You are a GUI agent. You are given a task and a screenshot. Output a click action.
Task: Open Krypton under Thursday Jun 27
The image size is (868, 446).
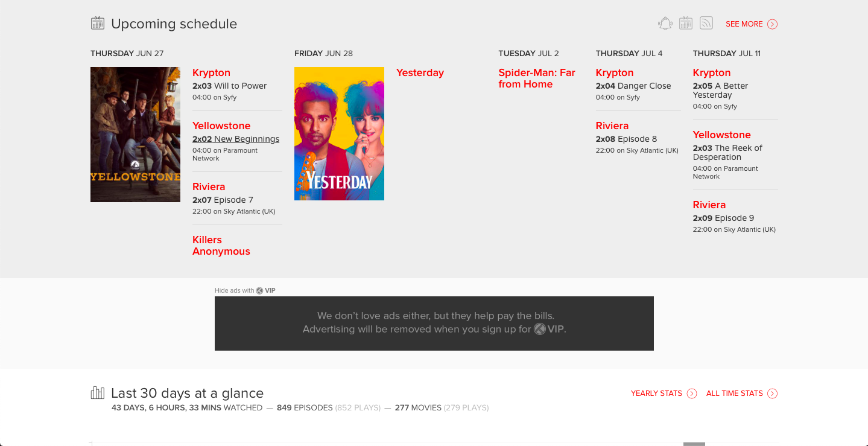click(x=211, y=72)
